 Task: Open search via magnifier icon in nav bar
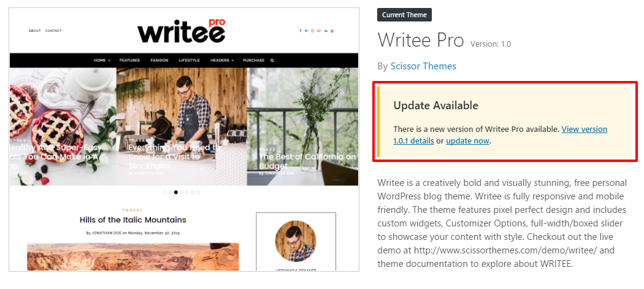pyautogui.click(x=272, y=60)
